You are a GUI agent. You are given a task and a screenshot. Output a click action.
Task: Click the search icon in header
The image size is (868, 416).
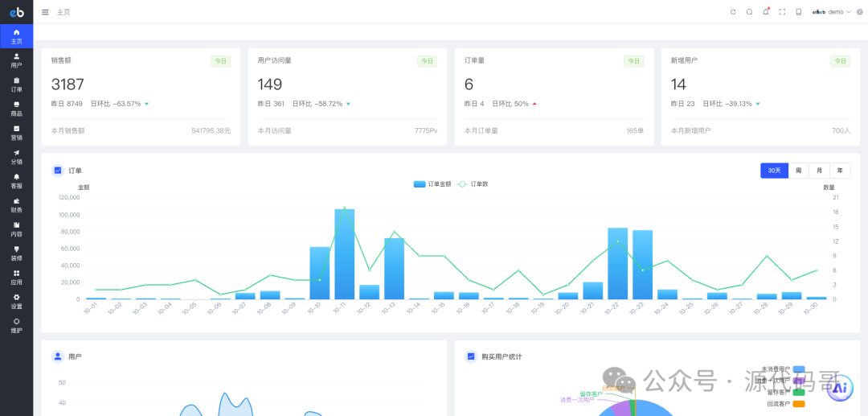(x=749, y=12)
